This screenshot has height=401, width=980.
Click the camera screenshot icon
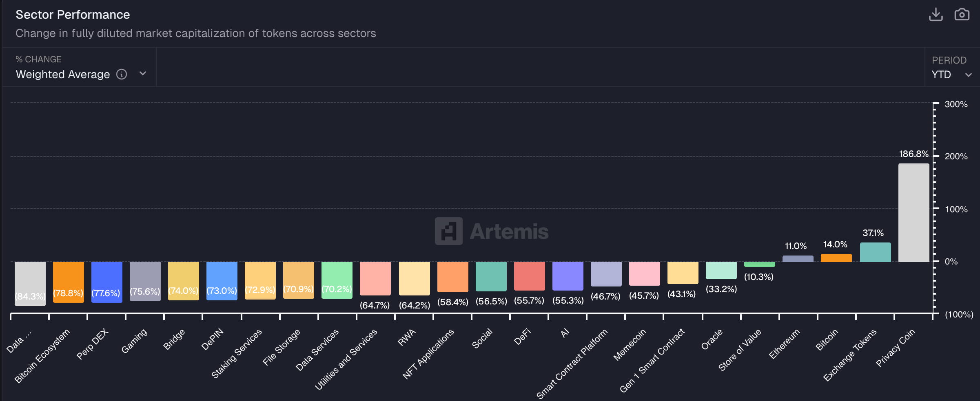(962, 15)
